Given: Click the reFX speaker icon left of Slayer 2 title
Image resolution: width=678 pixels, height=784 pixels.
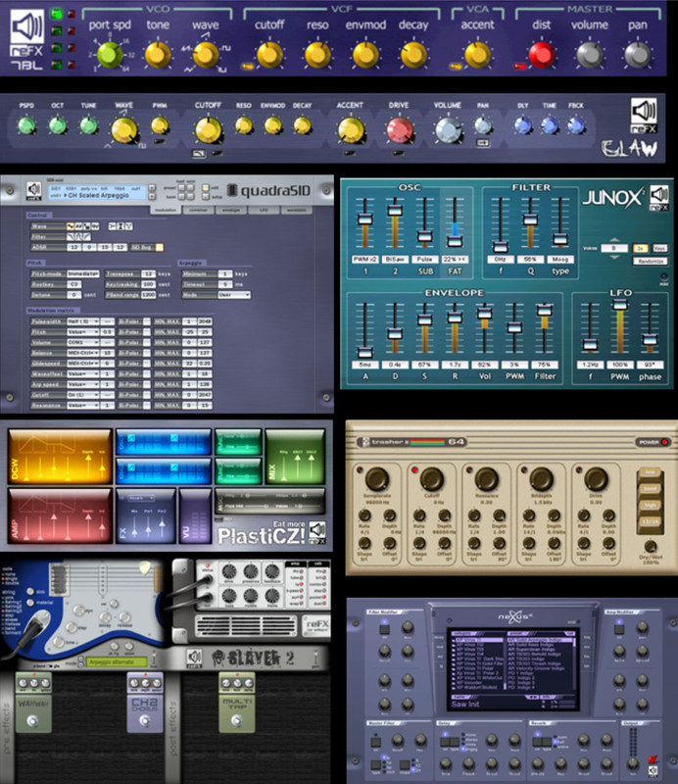Looking at the screenshot, I should point(194,657).
